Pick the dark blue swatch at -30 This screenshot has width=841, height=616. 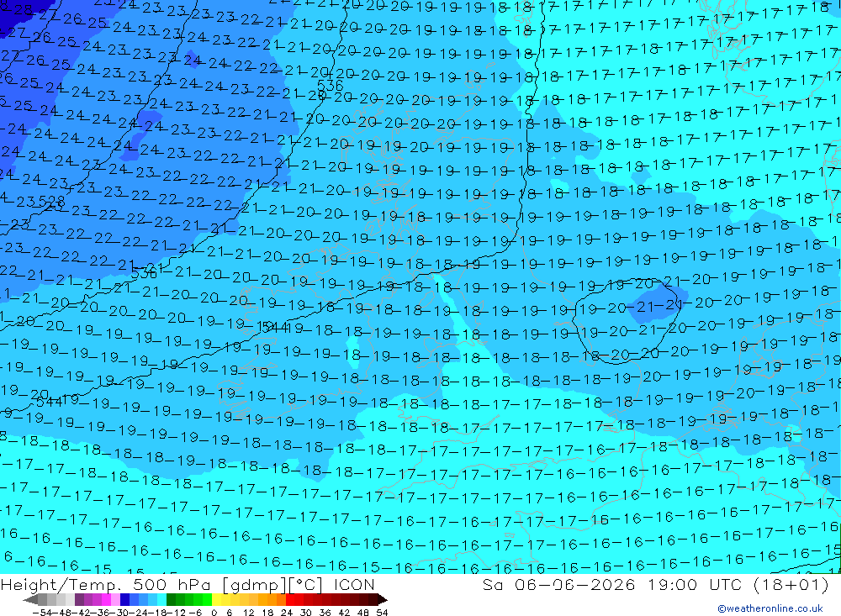[x=124, y=599]
